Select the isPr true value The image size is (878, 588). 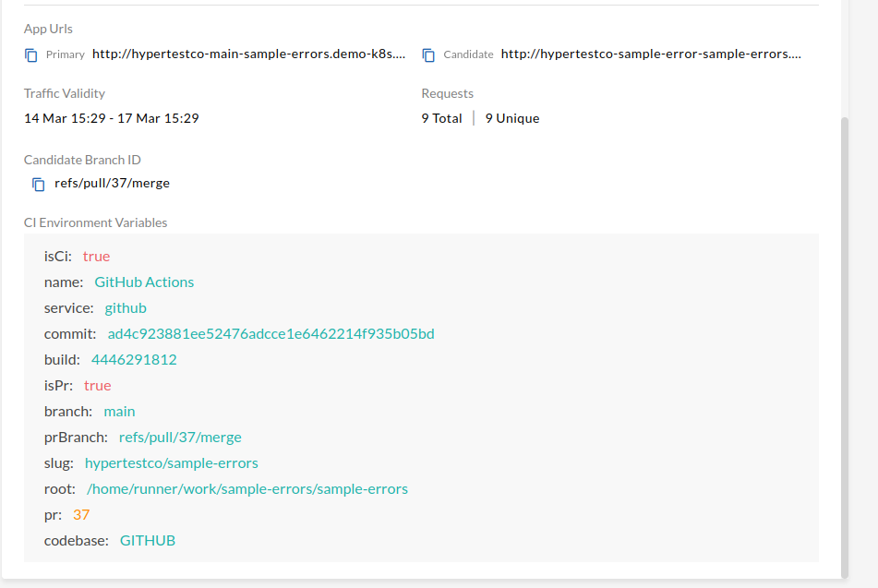tap(98, 385)
